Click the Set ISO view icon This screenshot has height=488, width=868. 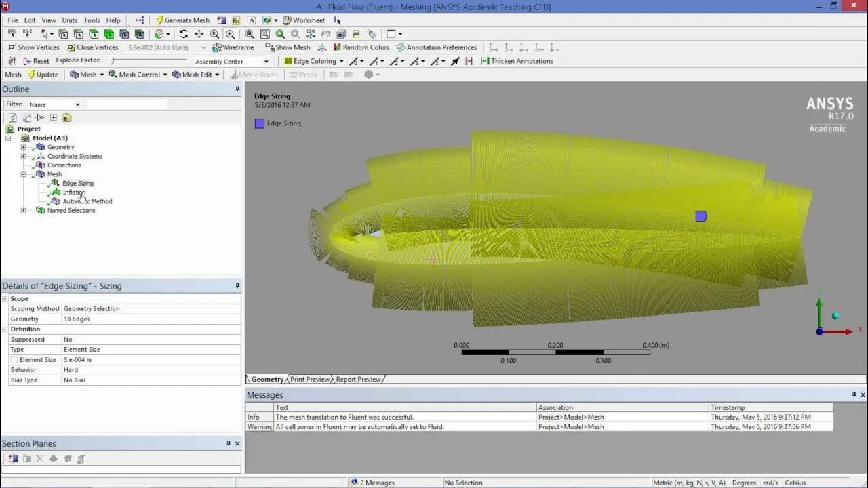(x=310, y=34)
